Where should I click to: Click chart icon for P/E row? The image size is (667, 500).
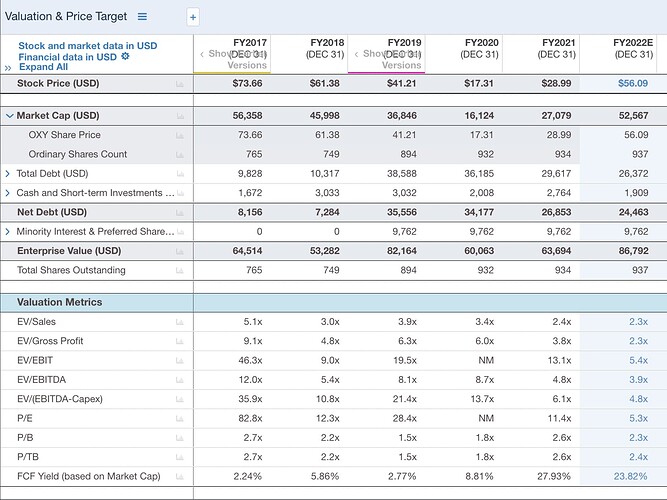tap(180, 418)
